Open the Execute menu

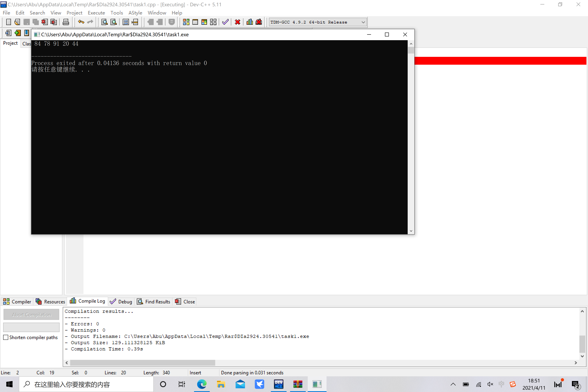96,13
